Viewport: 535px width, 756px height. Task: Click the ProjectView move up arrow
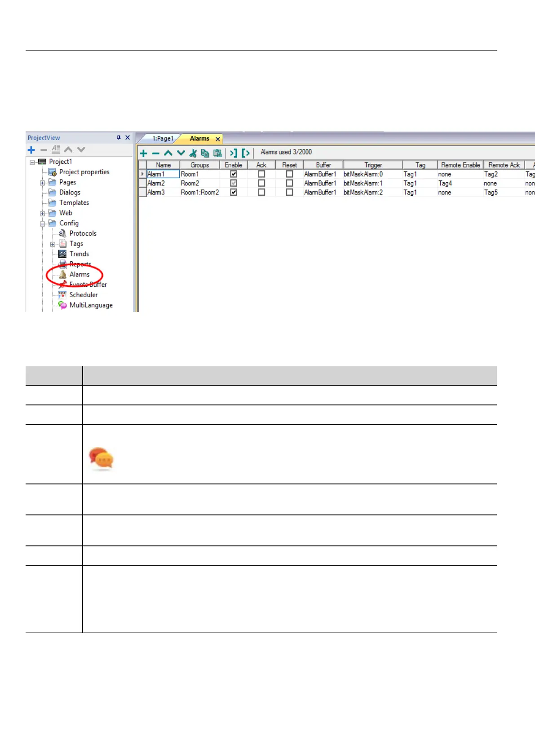[68, 149]
